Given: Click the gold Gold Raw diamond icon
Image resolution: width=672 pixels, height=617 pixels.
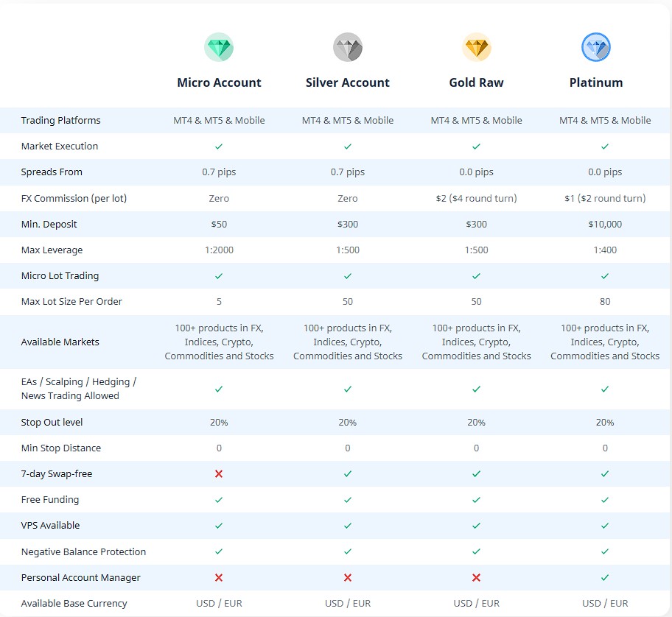Looking at the screenshot, I should (x=476, y=48).
